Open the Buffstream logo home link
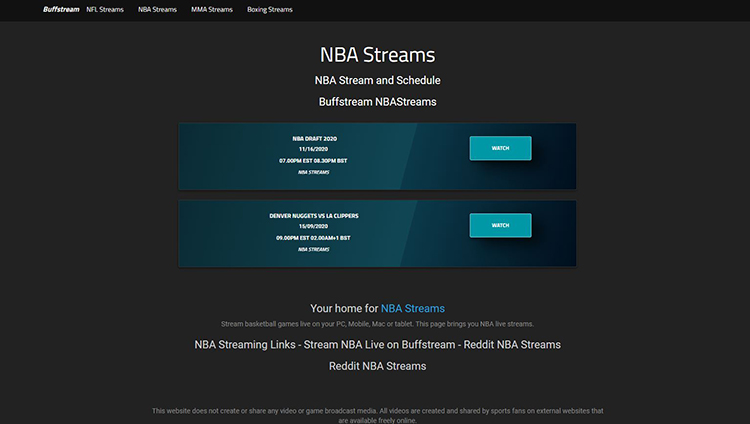Screen dimensions: 750x424 (61, 10)
